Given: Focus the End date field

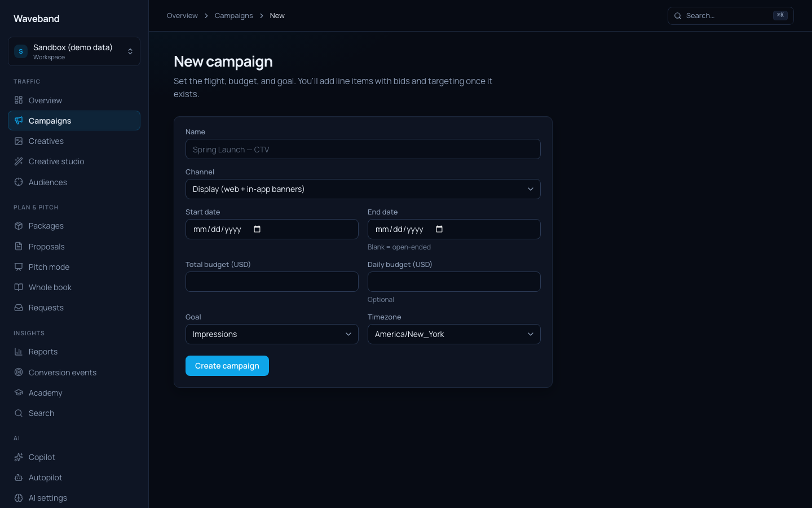Looking at the screenshot, I should [x=454, y=229].
